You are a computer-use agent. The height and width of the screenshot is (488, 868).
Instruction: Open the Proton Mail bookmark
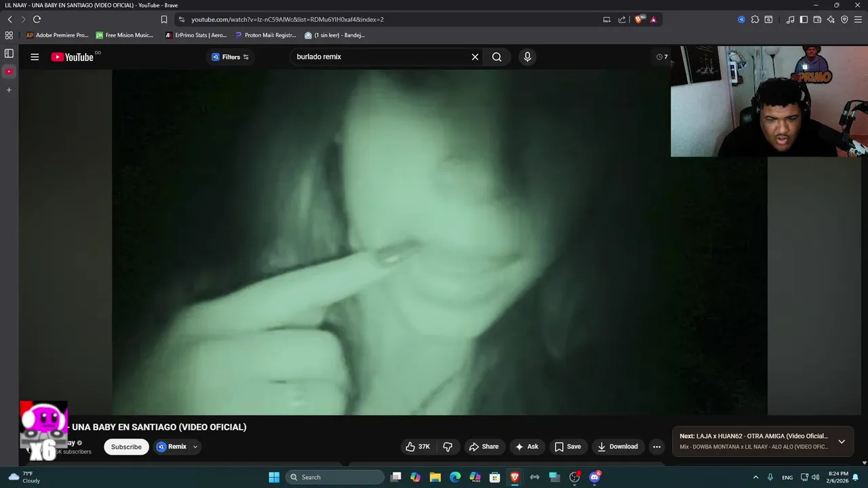click(266, 35)
